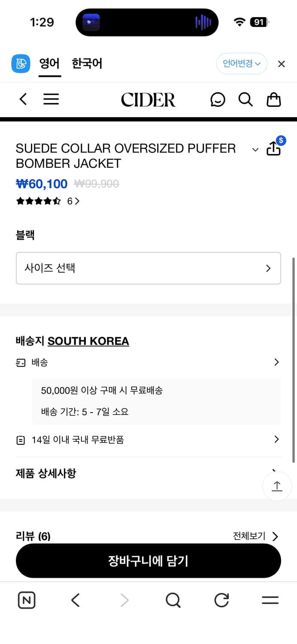The height and width of the screenshot is (644, 297).
Task: Refresh the page using the reload icon
Action: tap(221, 600)
